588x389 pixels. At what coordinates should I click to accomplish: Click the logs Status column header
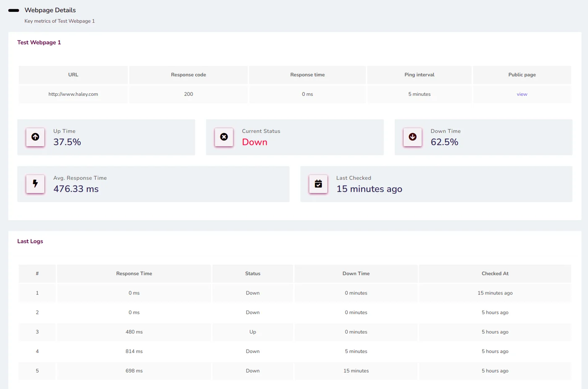coord(253,273)
